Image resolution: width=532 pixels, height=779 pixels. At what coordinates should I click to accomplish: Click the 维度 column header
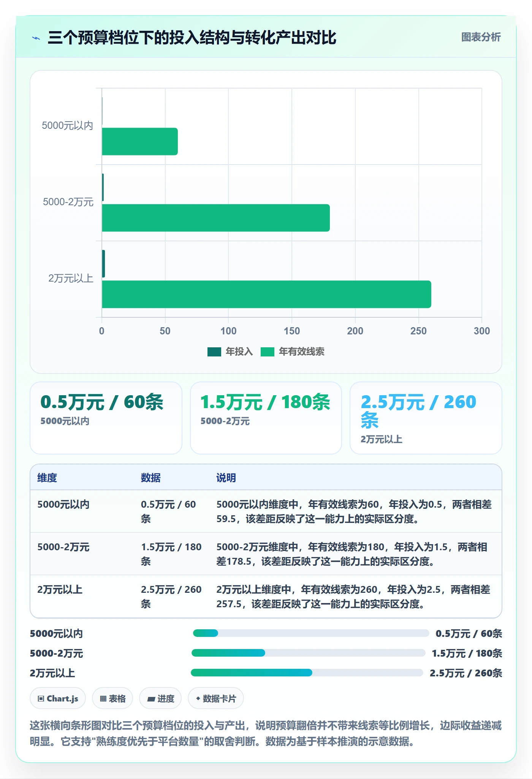click(47, 478)
